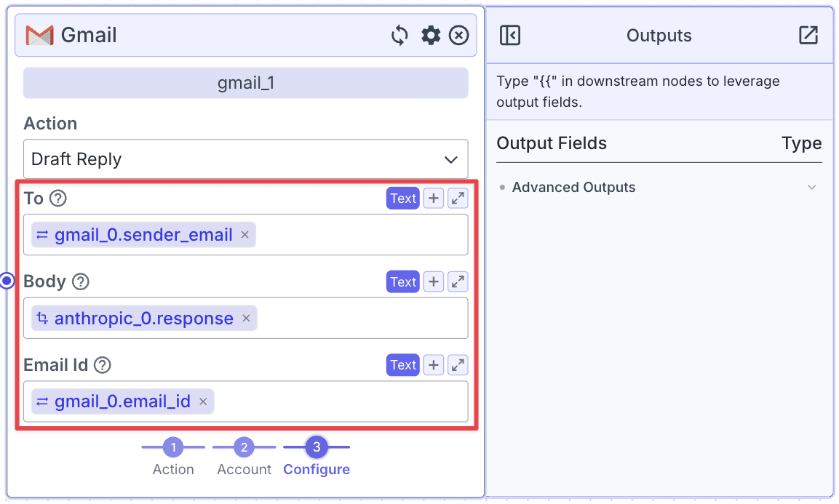Go to step 3 Configure
This screenshot has width=839, height=504.
coord(317,447)
